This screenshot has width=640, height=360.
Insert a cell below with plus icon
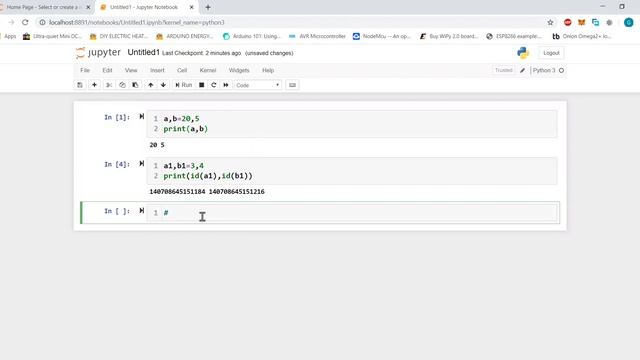point(94,85)
